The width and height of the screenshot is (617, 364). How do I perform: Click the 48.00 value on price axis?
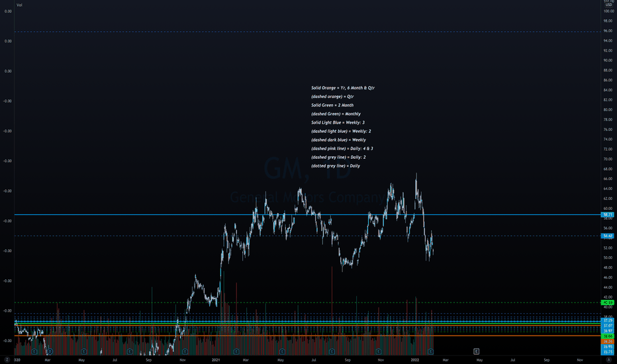[x=608, y=267]
